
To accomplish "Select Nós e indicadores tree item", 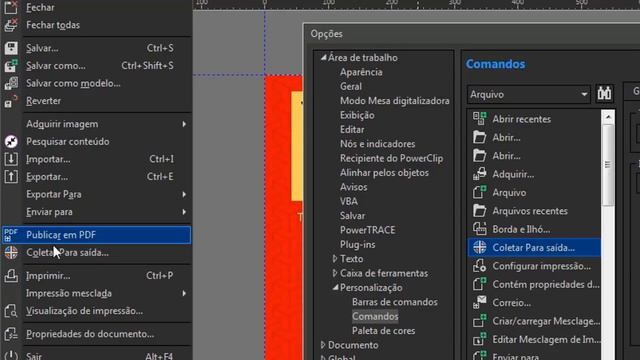I will pyautogui.click(x=378, y=144).
